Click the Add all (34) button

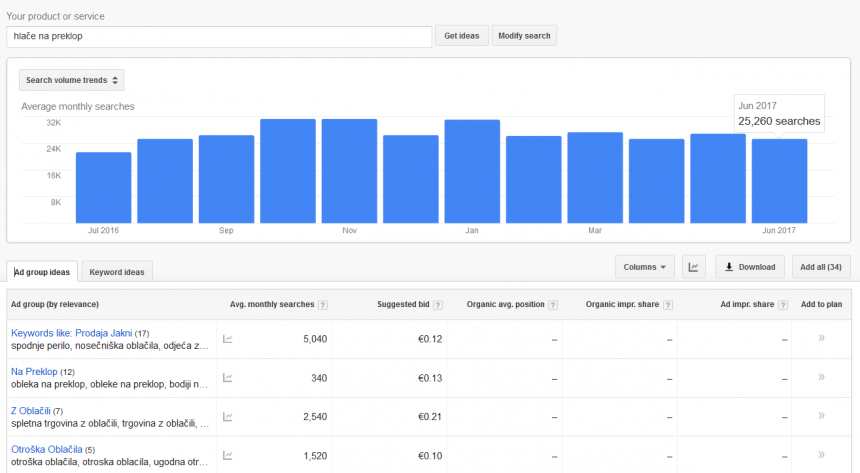820,267
